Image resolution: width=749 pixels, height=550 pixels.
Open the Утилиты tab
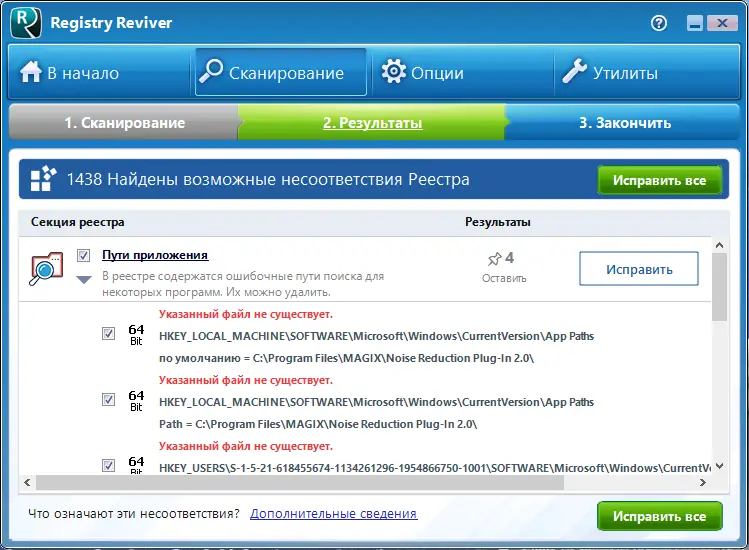[647, 73]
